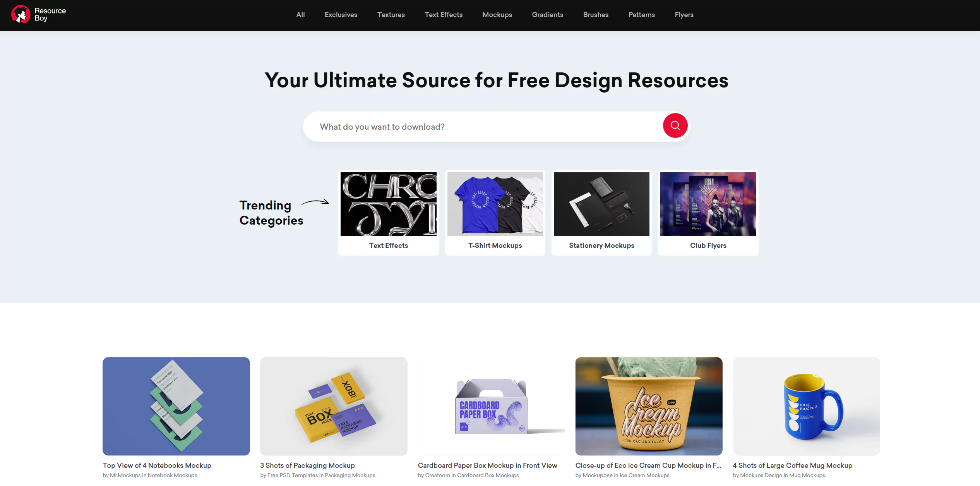Open the Text Effects trending category thumbnail

click(x=388, y=204)
